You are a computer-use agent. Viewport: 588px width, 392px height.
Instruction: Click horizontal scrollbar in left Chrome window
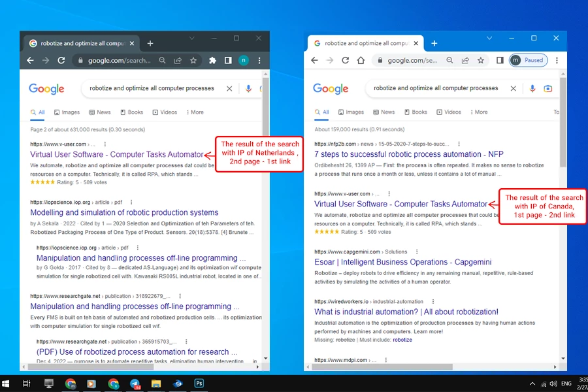pos(90,367)
